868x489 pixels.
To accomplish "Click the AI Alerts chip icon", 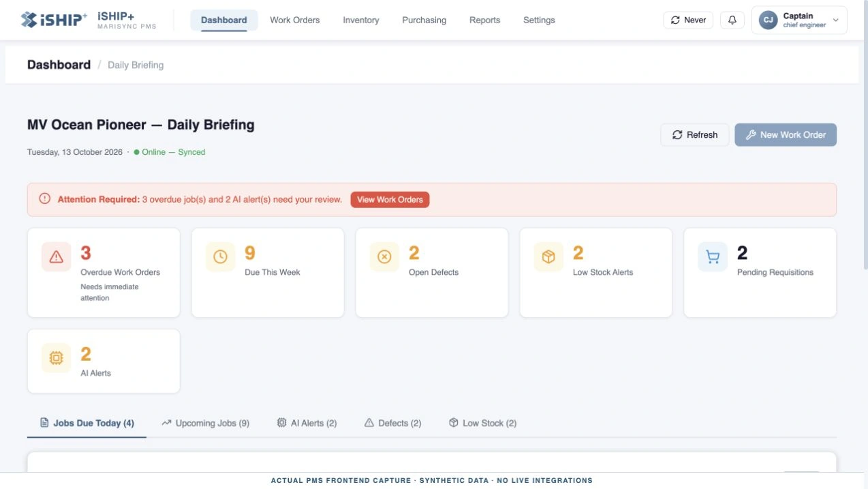I will click(57, 358).
